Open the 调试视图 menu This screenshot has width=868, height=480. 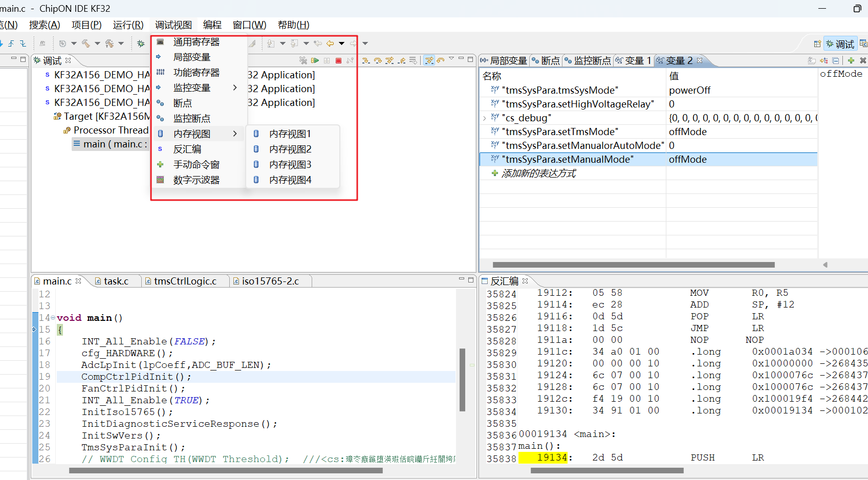(173, 25)
